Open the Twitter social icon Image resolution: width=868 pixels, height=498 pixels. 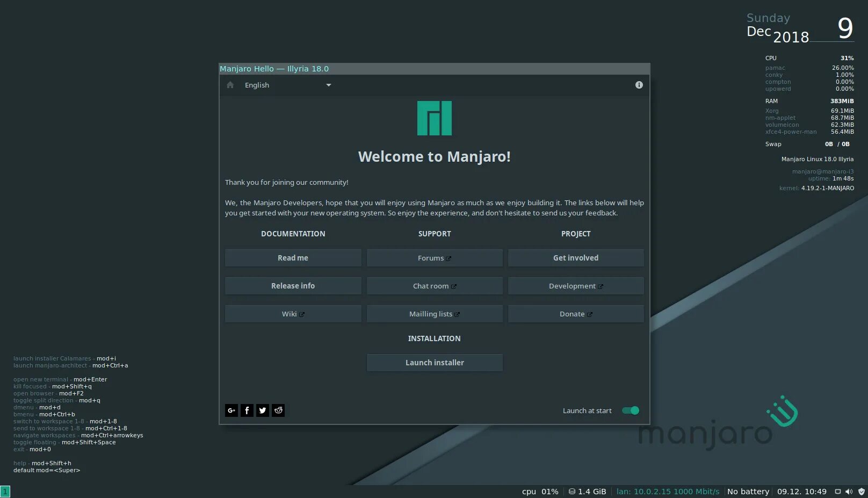[x=263, y=410]
